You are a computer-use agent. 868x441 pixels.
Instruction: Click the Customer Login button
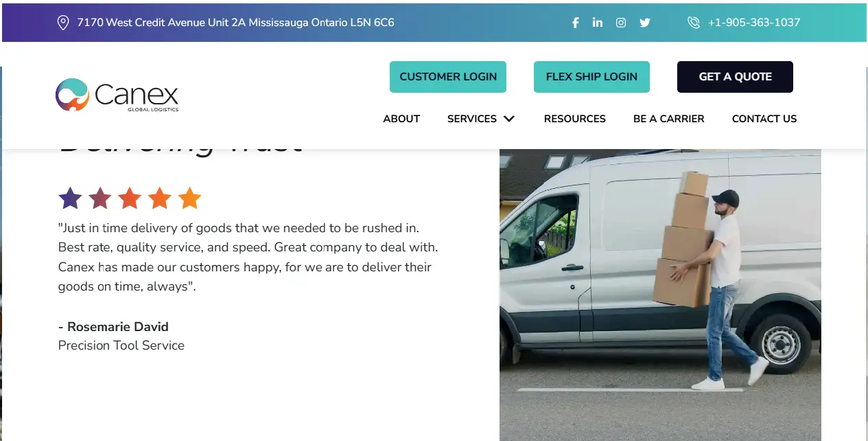448,77
